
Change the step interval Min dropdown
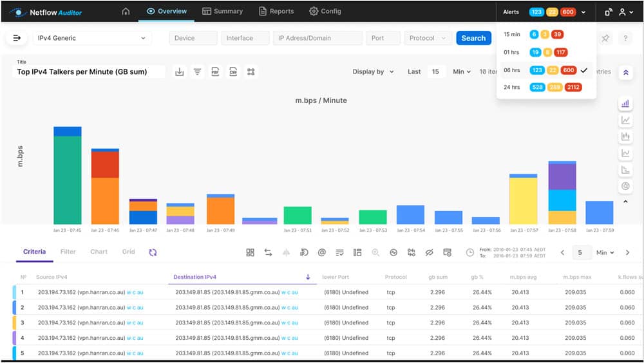click(x=605, y=252)
